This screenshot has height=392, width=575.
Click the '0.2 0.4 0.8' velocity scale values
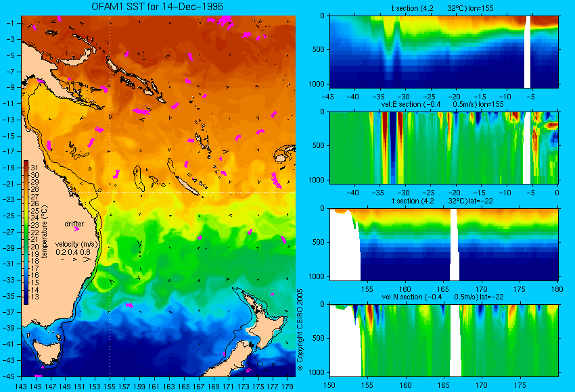pyautogui.click(x=72, y=252)
